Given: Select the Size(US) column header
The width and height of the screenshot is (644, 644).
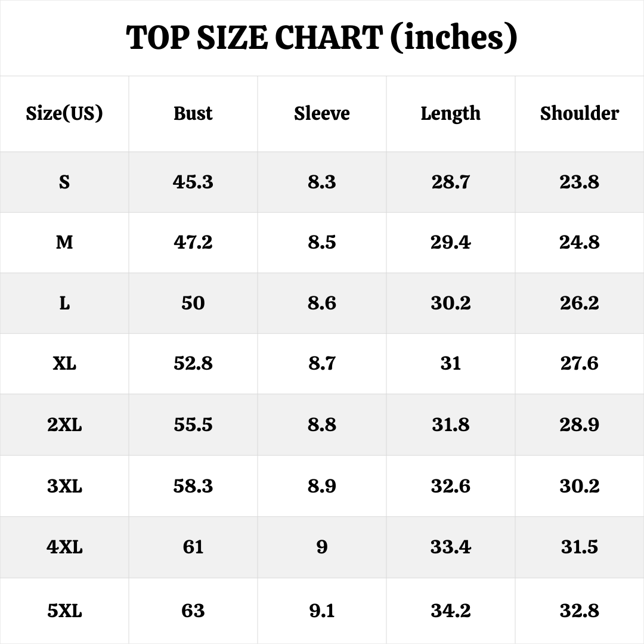Looking at the screenshot, I should click(x=64, y=113).
